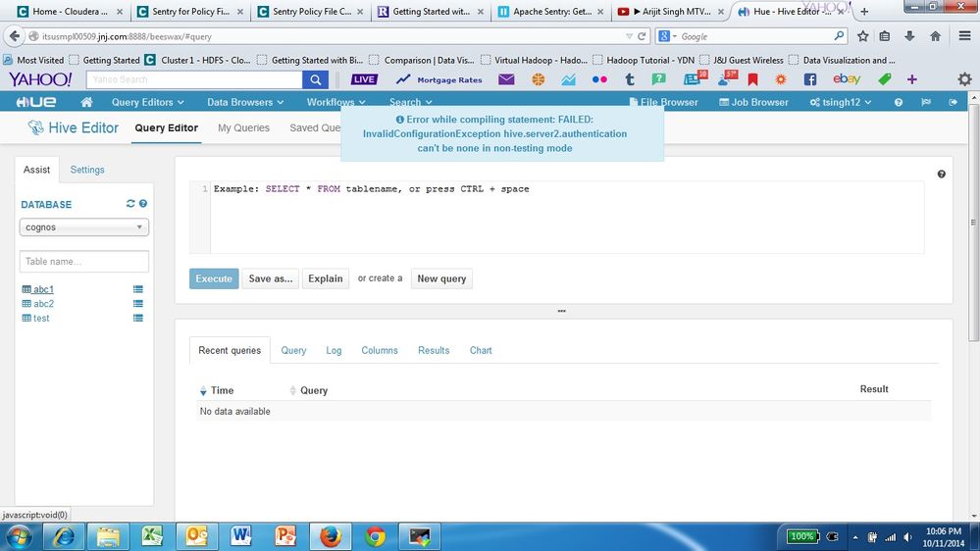Open the Log tab
The height and width of the screenshot is (551, 980).
pyautogui.click(x=334, y=350)
